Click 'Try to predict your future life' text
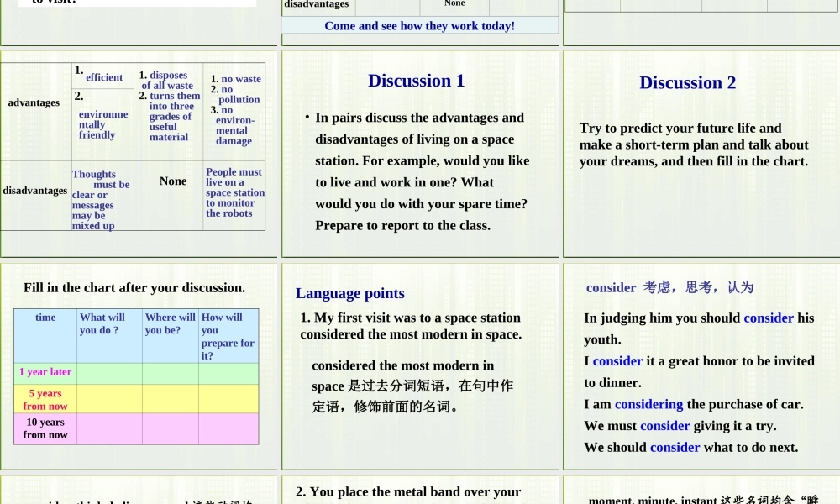The height and width of the screenshot is (504, 840). click(x=694, y=144)
